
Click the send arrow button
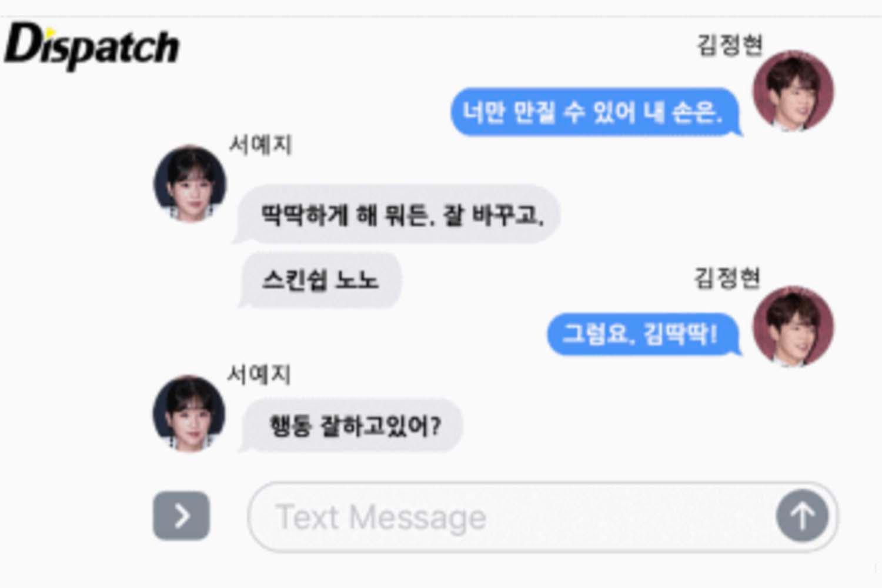click(x=802, y=516)
